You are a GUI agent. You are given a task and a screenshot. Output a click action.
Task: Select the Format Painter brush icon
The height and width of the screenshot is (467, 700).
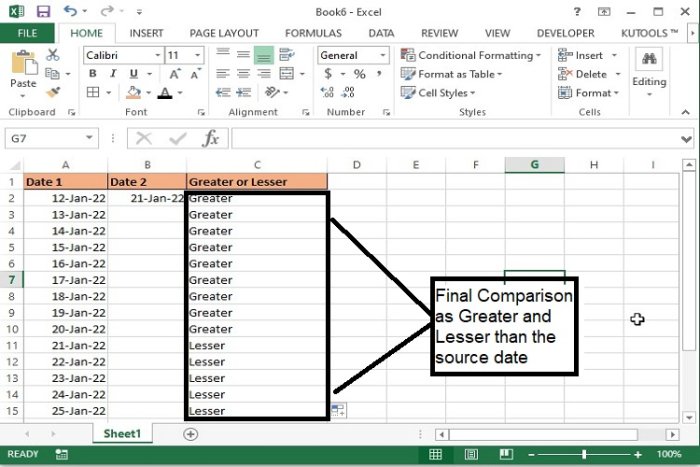(53, 92)
